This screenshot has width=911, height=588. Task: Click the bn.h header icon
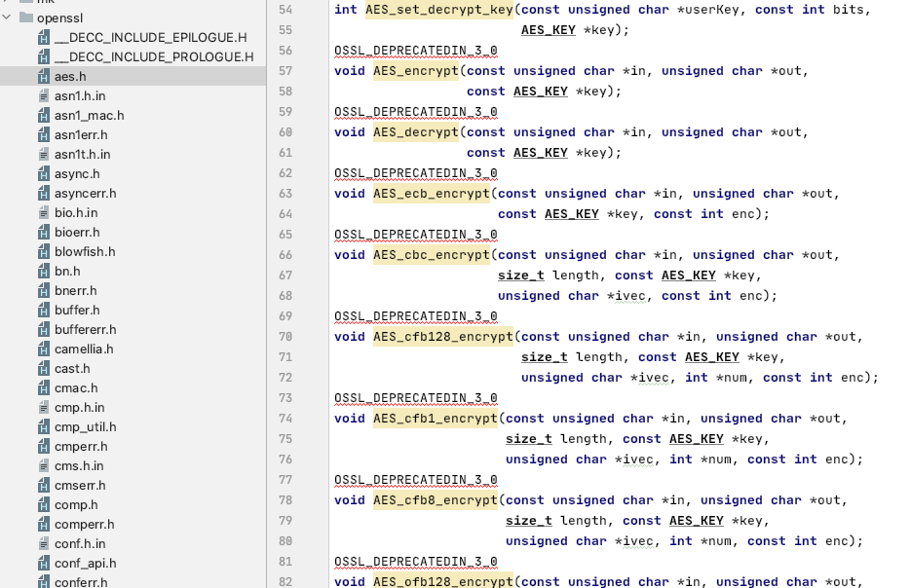44,271
